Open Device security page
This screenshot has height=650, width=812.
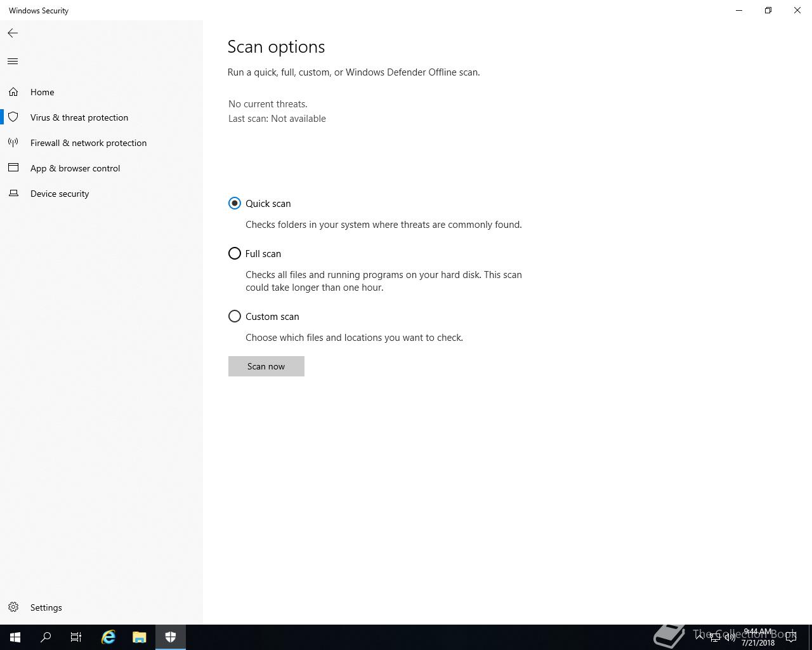tap(101, 194)
